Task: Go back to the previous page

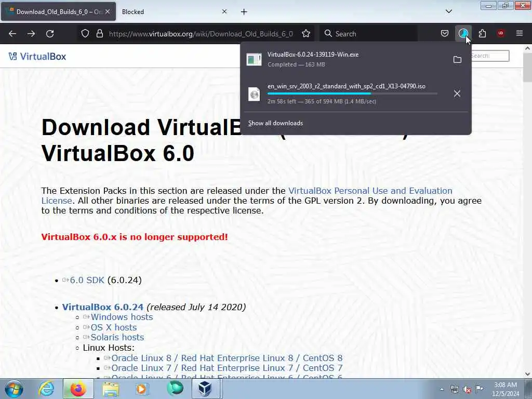Action: (x=12, y=34)
